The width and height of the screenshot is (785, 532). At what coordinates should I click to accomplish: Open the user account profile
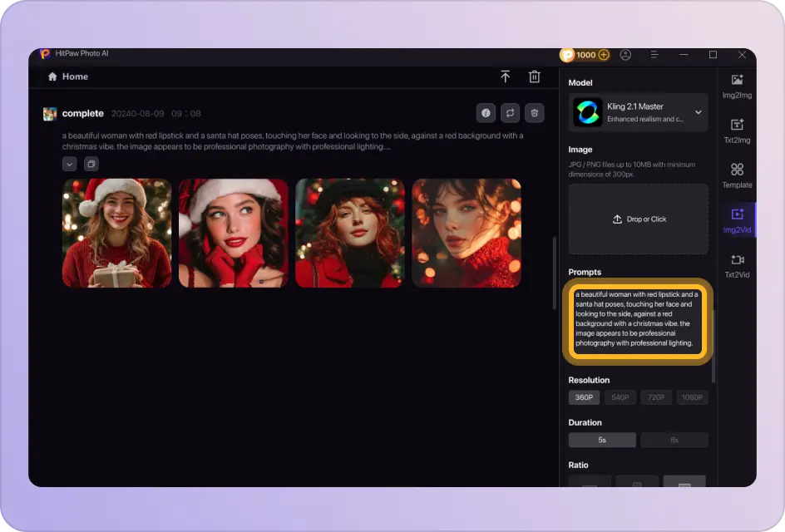pos(625,54)
